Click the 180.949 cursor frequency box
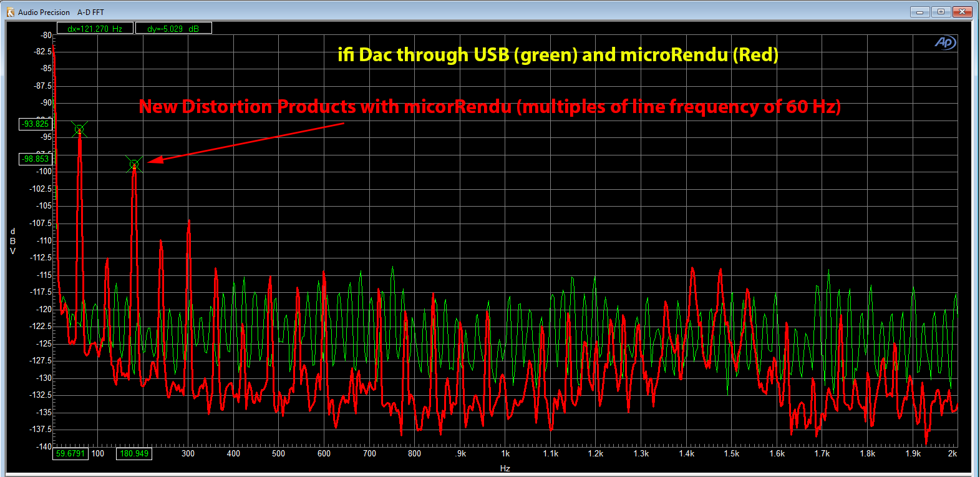The image size is (980, 477). coord(134,453)
